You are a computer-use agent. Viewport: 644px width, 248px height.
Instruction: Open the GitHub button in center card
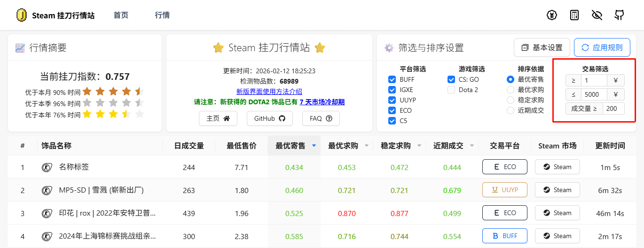(x=270, y=118)
